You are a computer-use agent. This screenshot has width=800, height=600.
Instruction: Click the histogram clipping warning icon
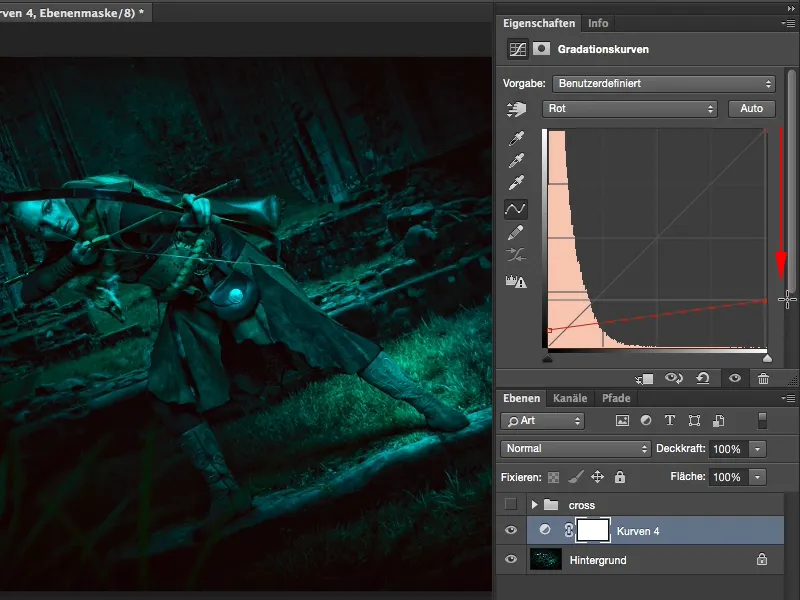point(515,281)
